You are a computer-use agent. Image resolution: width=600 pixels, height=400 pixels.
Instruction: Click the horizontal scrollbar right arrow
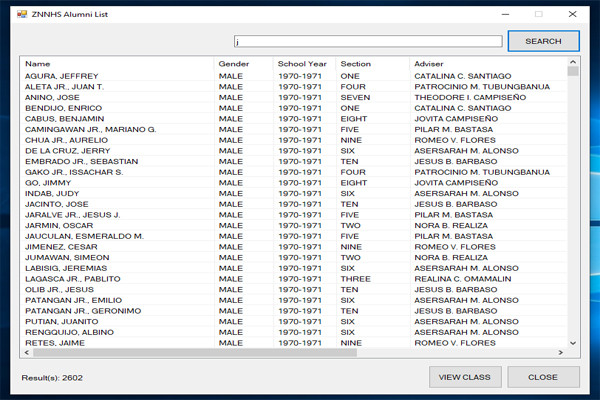561,353
